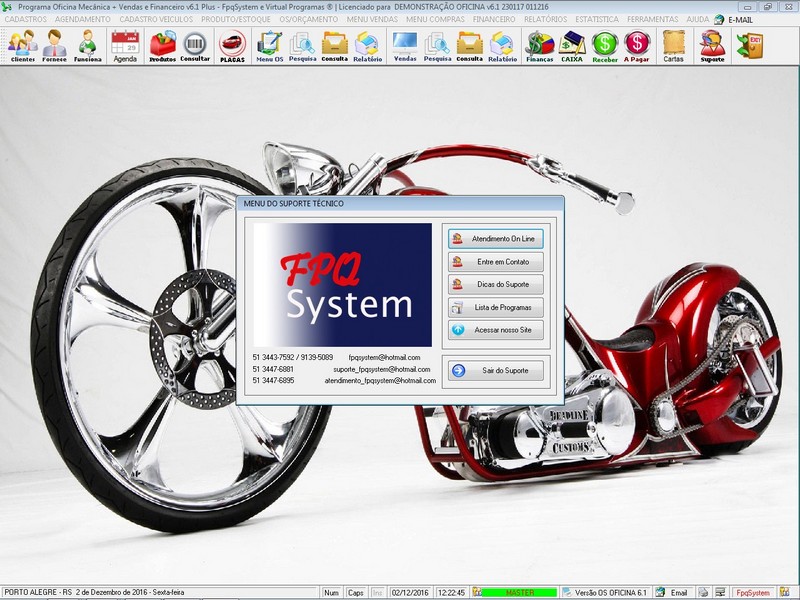Click the Caps indicator in status bar
The width and height of the screenshot is (800, 600).
(x=356, y=592)
